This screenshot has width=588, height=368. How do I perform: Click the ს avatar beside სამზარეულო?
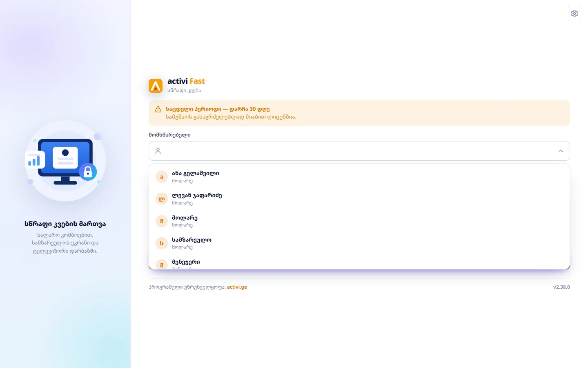pyautogui.click(x=162, y=243)
